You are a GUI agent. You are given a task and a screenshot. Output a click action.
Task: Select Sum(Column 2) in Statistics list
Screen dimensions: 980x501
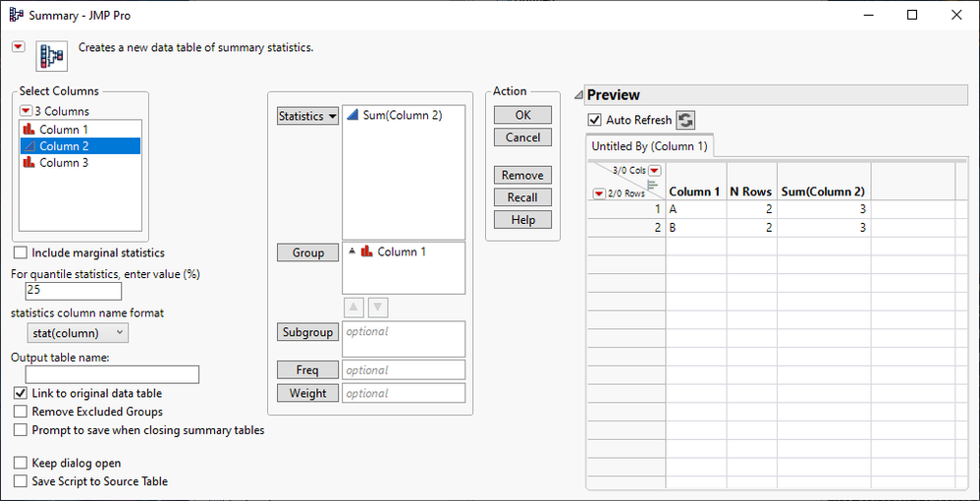click(x=404, y=115)
